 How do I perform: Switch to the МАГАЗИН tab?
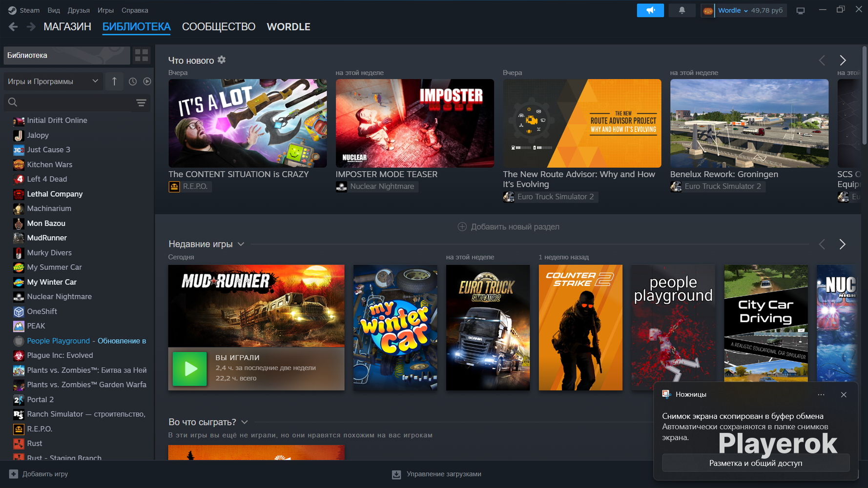(67, 27)
